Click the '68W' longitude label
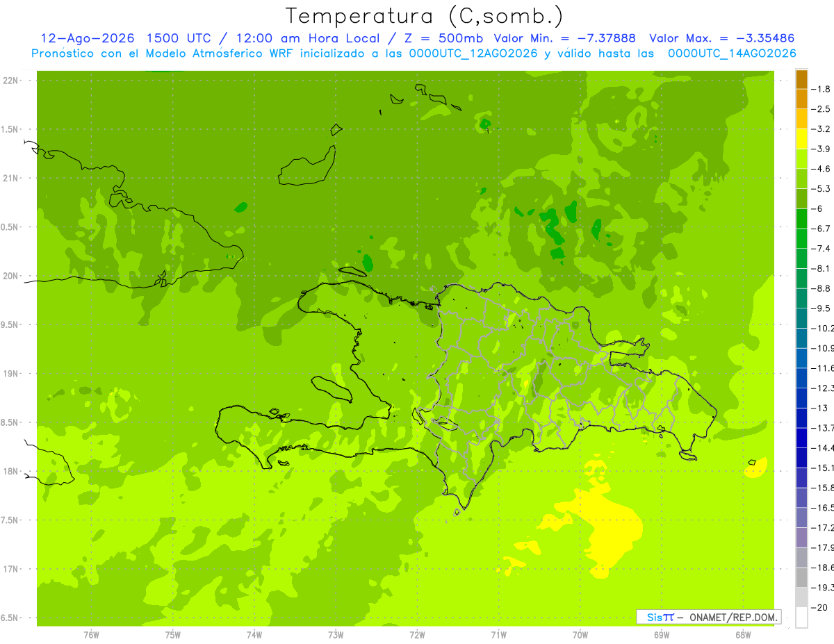 click(x=742, y=634)
